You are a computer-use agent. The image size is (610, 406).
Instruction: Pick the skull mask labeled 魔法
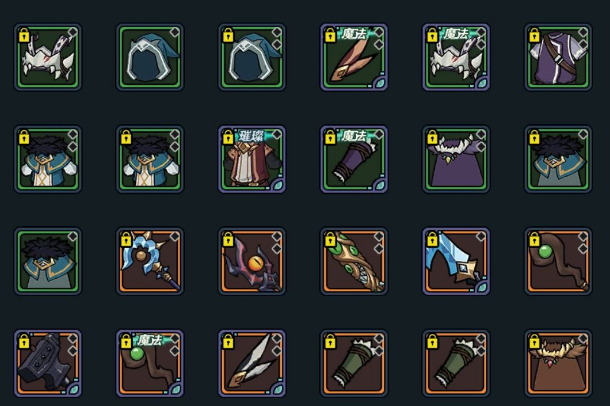[x=456, y=57]
